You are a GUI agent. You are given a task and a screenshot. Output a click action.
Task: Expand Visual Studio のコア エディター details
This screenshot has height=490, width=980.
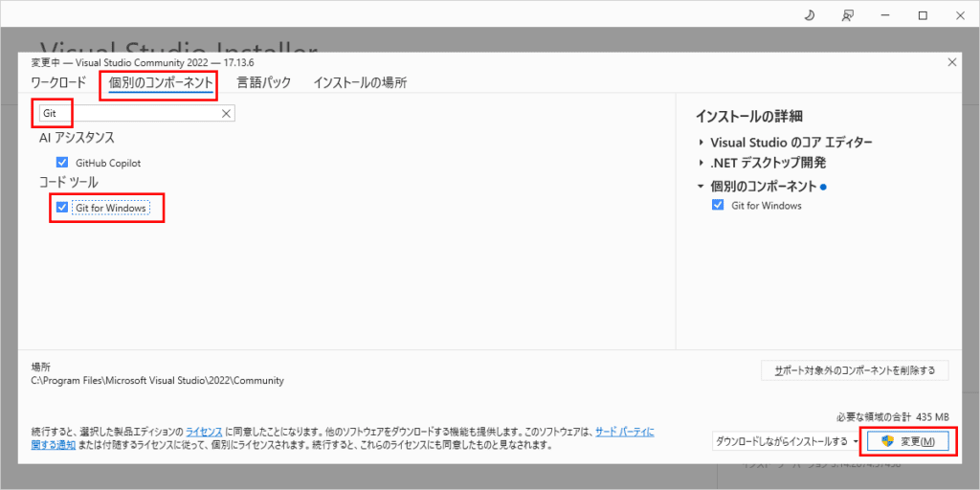[702, 143]
